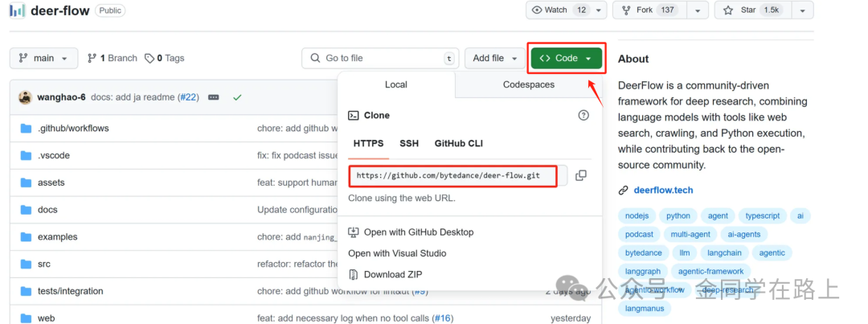Click the web folder icon
The width and height of the screenshot is (868, 324).
pyautogui.click(x=26, y=318)
